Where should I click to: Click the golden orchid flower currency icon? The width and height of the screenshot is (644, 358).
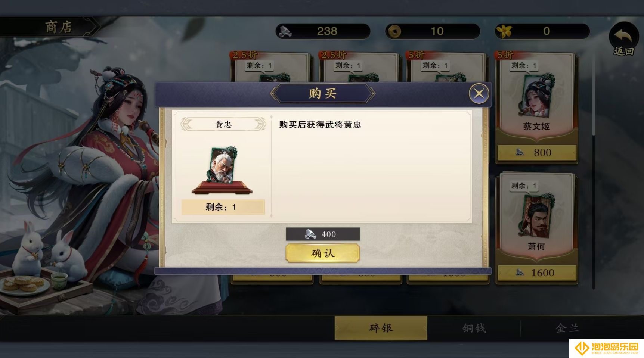click(504, 31)
